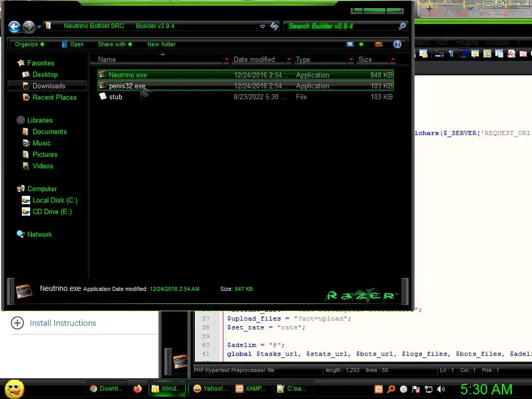Click the Forward navigation arrow in Explorer
Viewport: 532px width, 399px height.
click(x=29, y=26)
